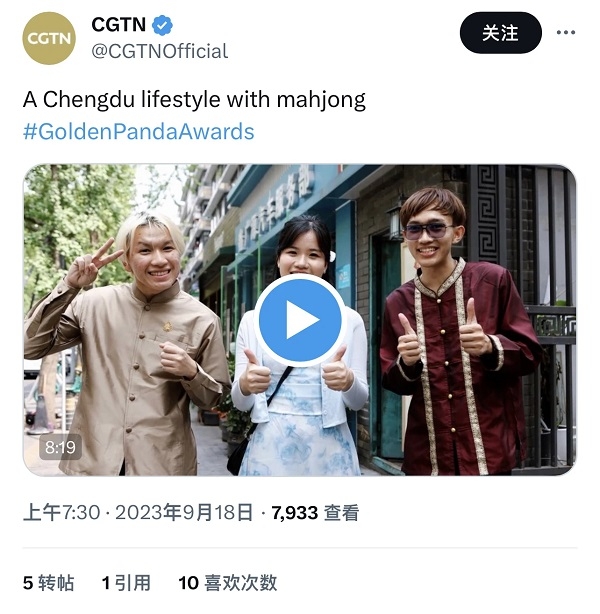Open the three-dot more options menu
Image resolution: width=600 pixels, height=614 pixels.
566,32
